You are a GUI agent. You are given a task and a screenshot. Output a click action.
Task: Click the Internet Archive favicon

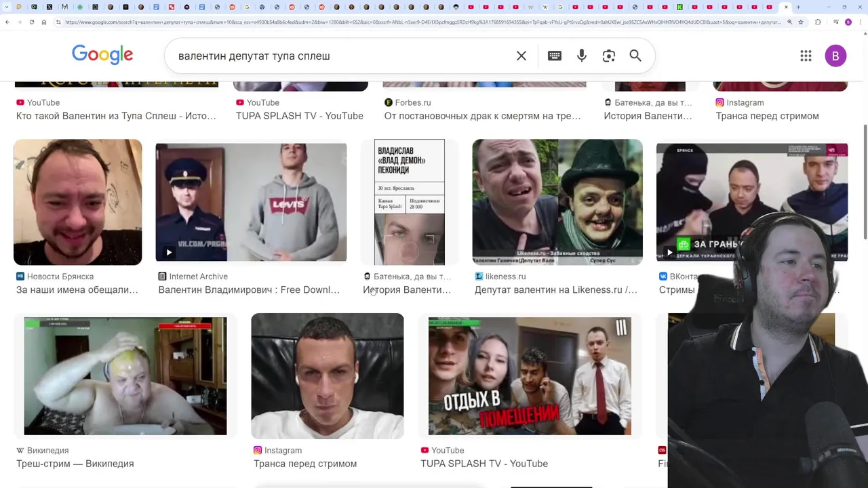pos(162,277)
